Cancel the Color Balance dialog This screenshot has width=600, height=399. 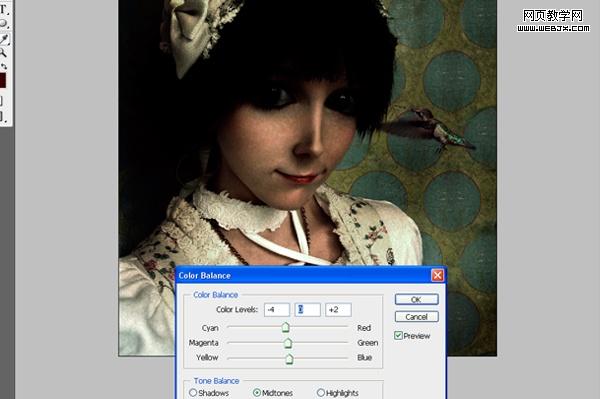tap(416, 317)
